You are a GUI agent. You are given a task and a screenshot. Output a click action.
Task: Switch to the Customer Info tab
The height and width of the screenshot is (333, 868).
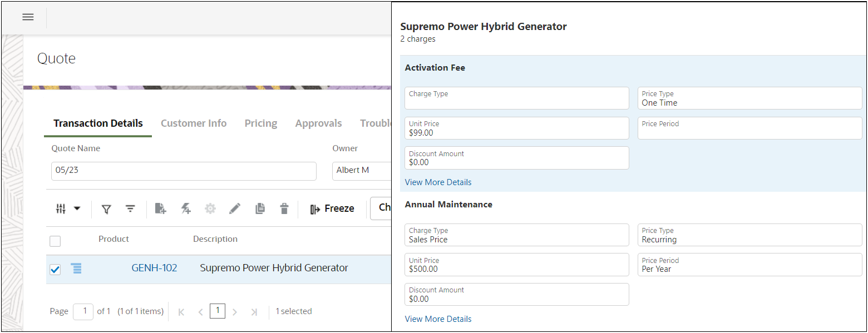click(x=194, y=123)
